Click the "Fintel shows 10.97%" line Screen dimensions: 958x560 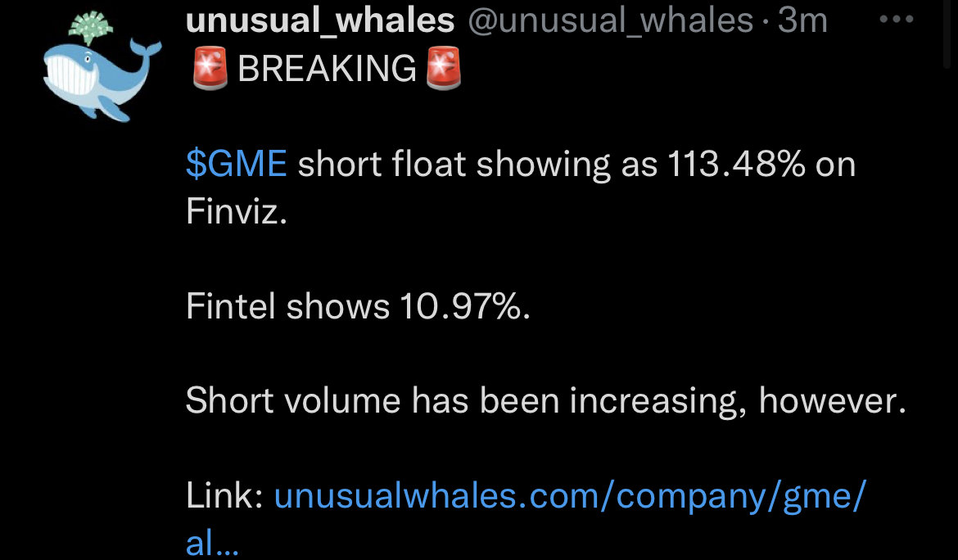pos(358,306)
